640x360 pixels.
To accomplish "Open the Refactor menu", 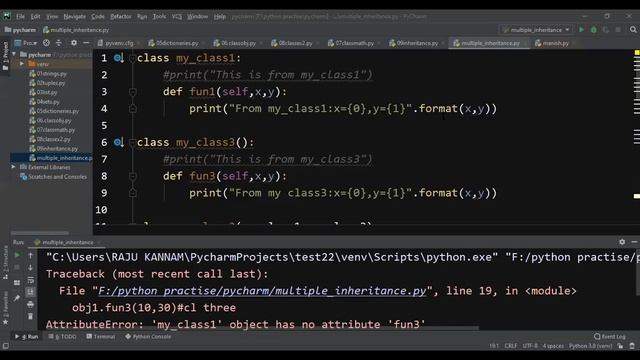I will (121, 17).
